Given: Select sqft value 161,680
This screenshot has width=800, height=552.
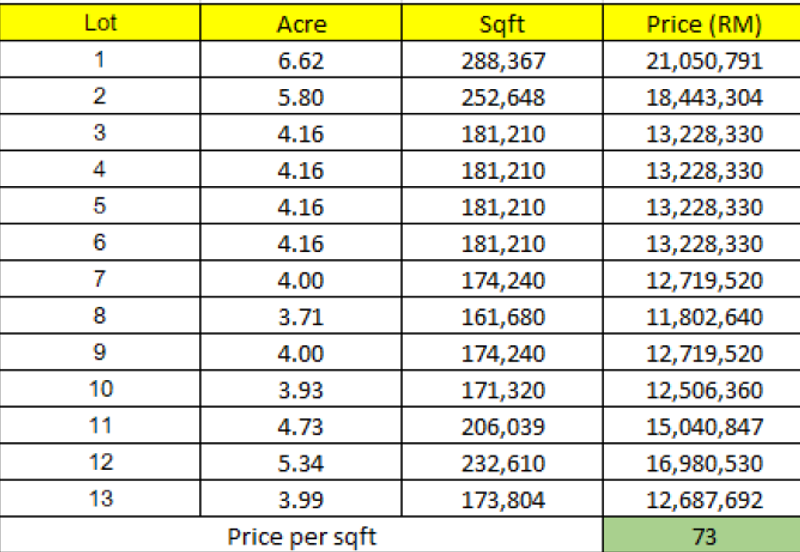Looking at the screenshot, I should (503, 317).
